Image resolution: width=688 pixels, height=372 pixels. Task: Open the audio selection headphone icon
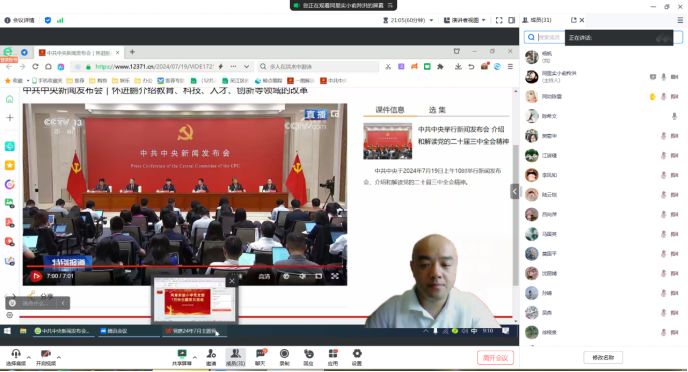16,354
